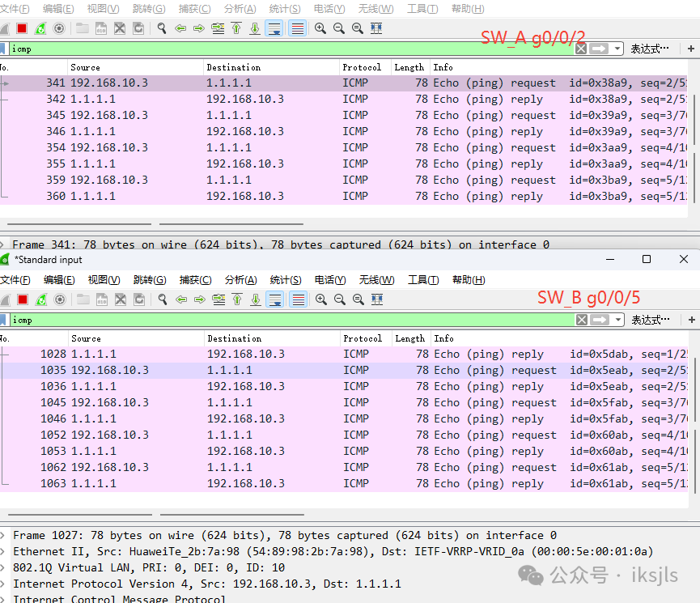Expand Frame 341 details in SW_A window
Screen dimensions: 700x603
coord(2,244)
